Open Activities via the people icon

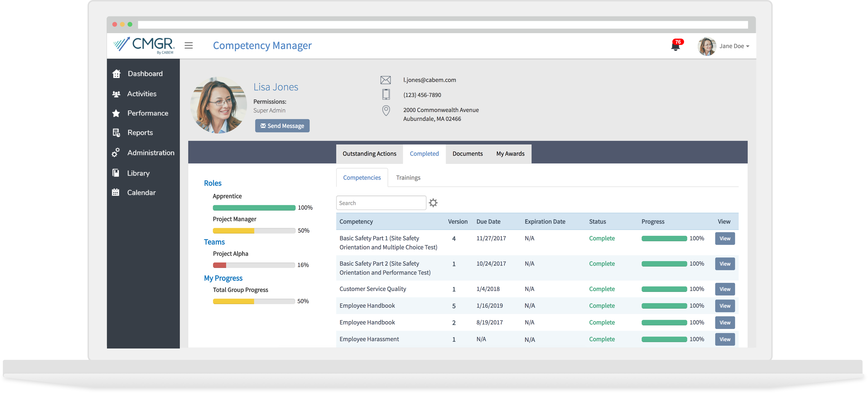click(116, 94)
